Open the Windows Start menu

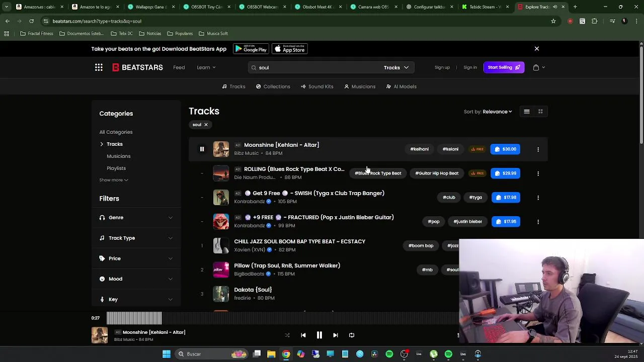coord(167,354)
